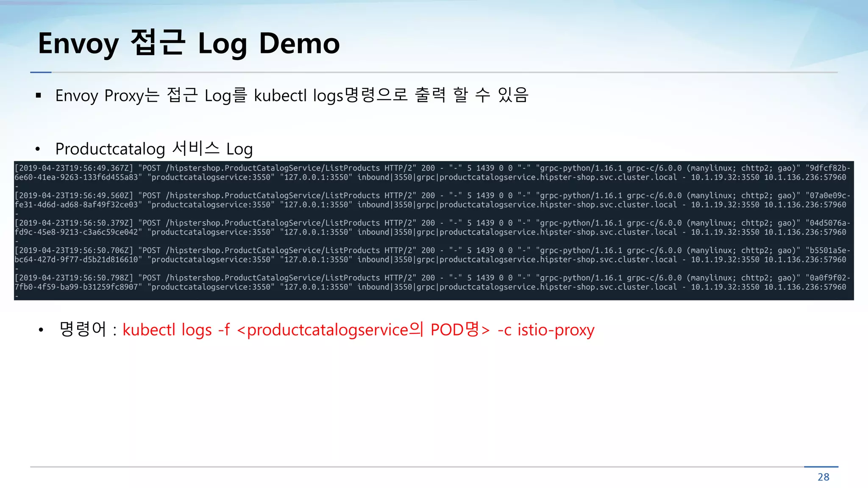Click the red 'kubectl logs -f' command text
Image resolution: width=868 pixels, height=488 pixels.
tap(176, 330)
